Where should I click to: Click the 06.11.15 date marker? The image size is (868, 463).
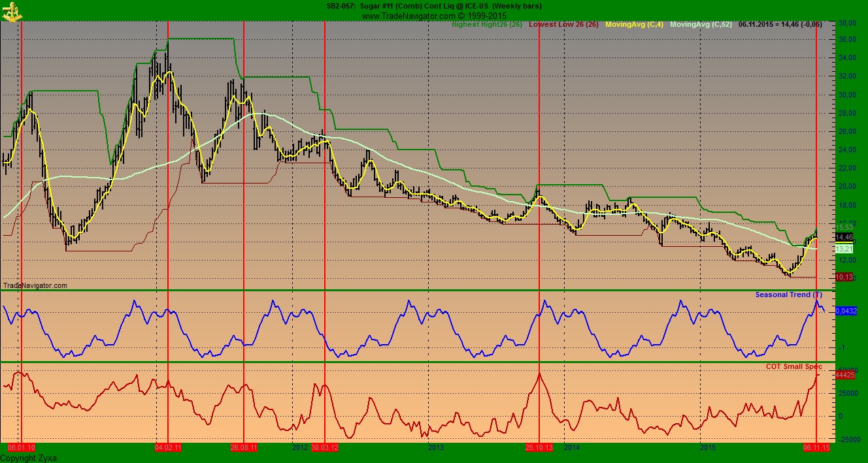pyautogui.click(x=816, y=448)
